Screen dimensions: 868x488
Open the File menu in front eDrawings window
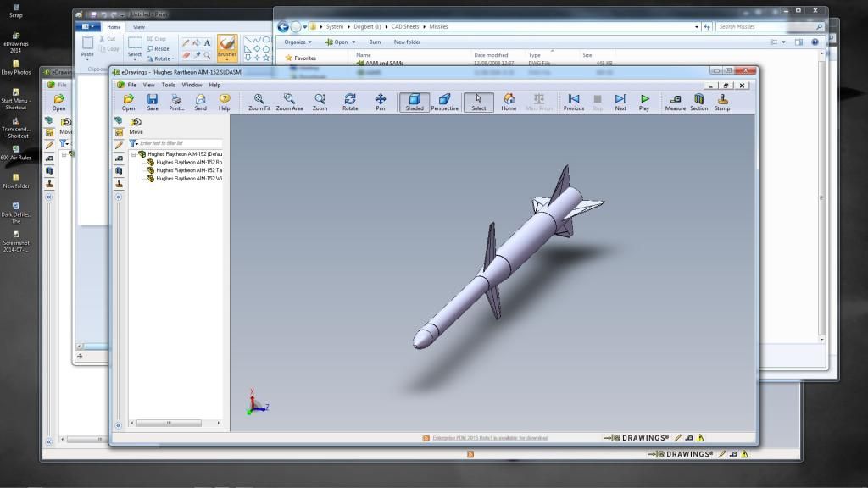(131, 86)
